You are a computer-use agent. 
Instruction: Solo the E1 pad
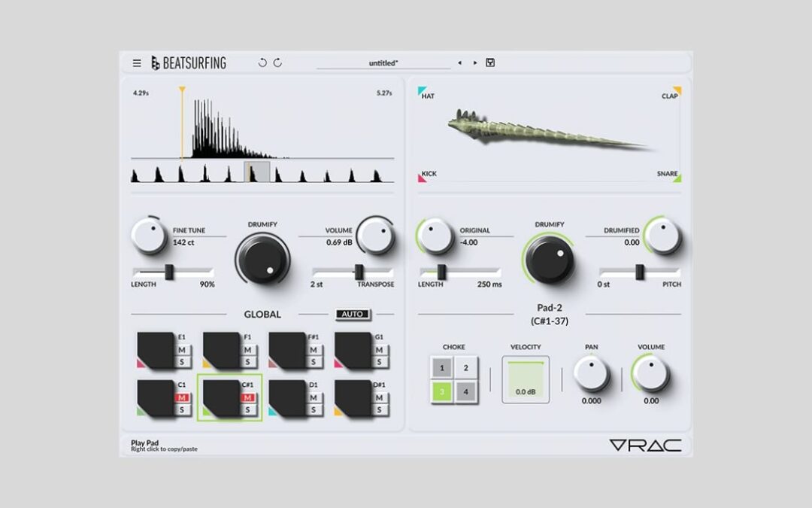[x=182, y=362]
